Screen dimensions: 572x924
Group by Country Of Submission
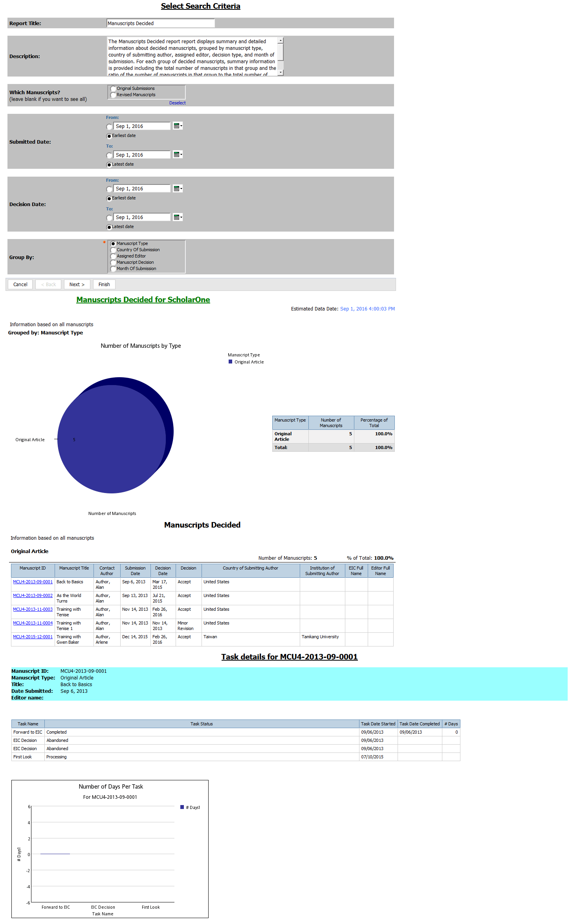[113, 250]
